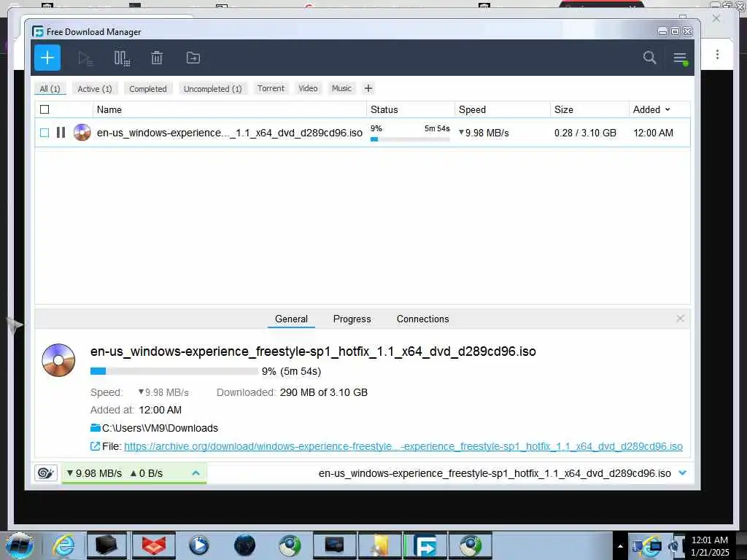The height and width of the screenshot is (560, 747).
Task: Filter by the Video tag
Action: pos(308,88)
